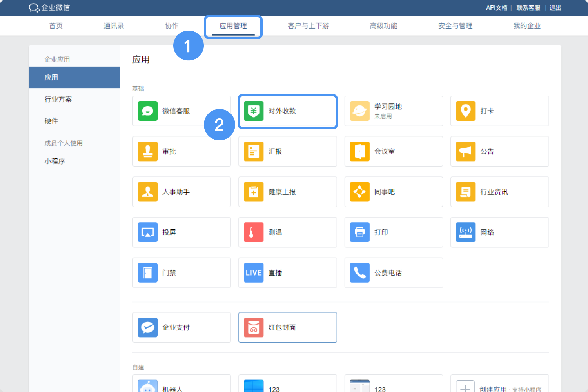Click the 创建应用 plus icon

tap(466, 386)
